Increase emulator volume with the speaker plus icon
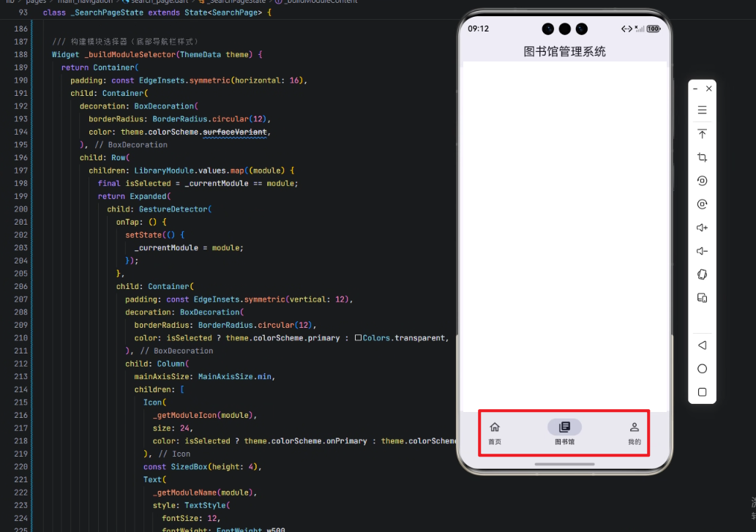This screenshot has width=756, height=532. point(702,228)
